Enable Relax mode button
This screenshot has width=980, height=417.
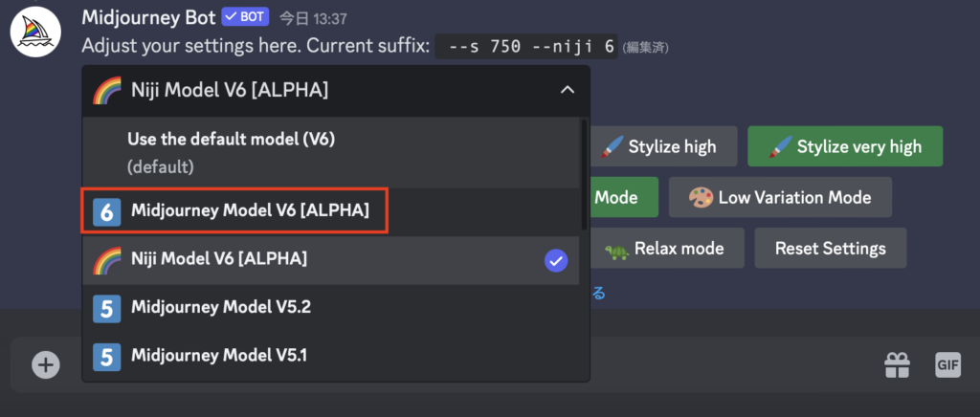(x=667, y=248)
